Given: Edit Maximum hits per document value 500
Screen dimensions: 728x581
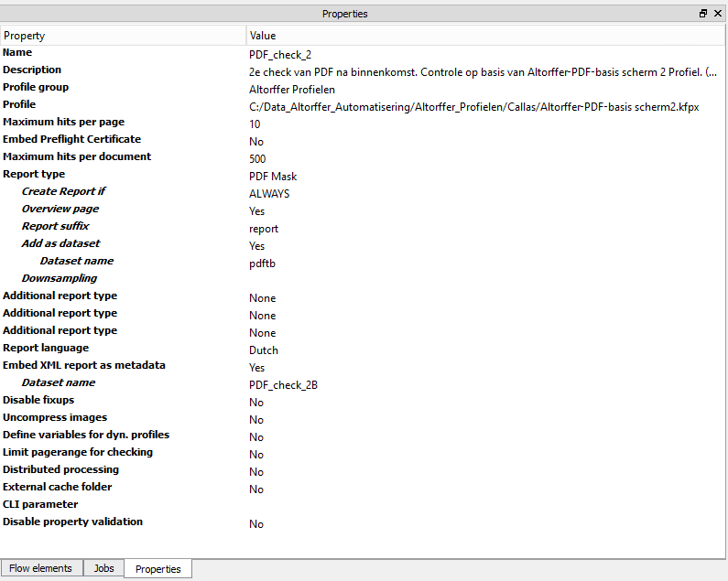Looking at the screenshot, I should tap(257, 159).
